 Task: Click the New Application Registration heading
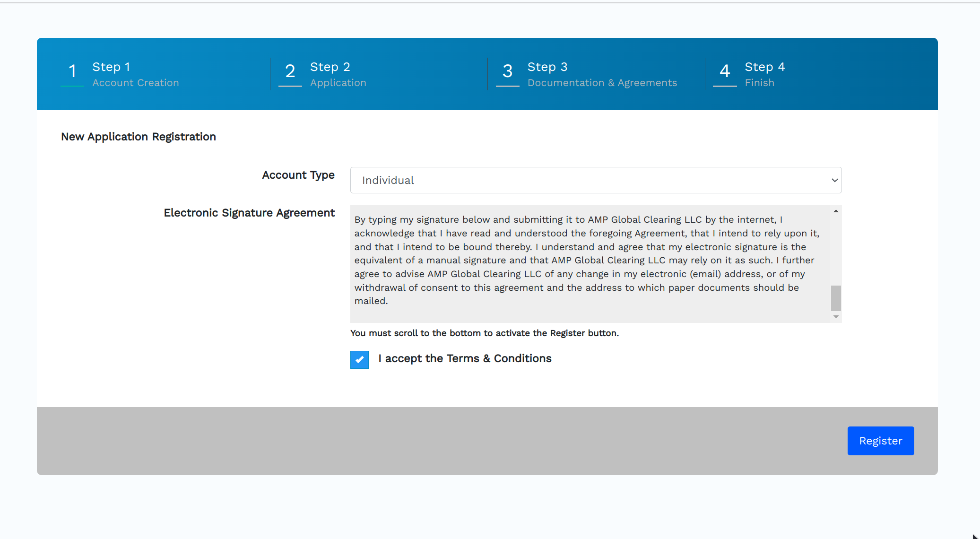coord(139,137)
